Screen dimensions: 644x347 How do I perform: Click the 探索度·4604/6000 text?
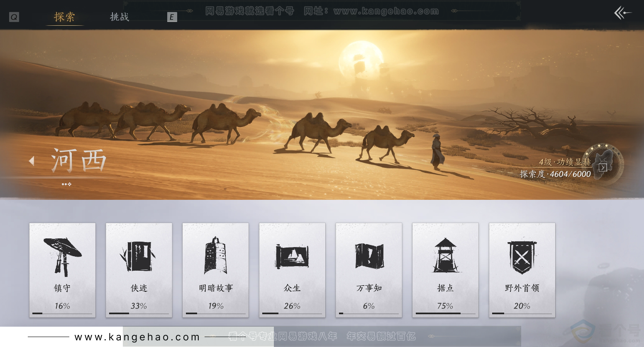coord(555,174)
